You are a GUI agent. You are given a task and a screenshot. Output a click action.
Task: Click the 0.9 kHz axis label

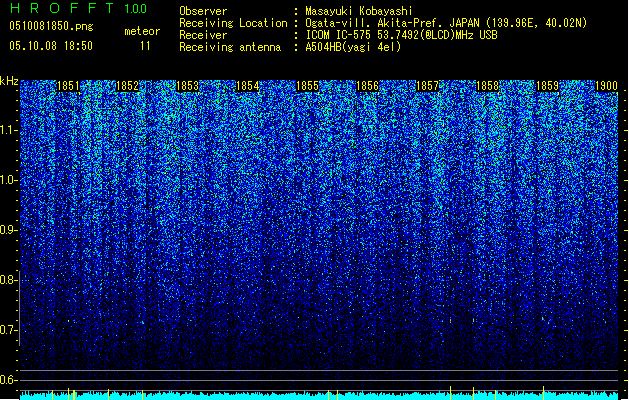(x=8, y=230)
